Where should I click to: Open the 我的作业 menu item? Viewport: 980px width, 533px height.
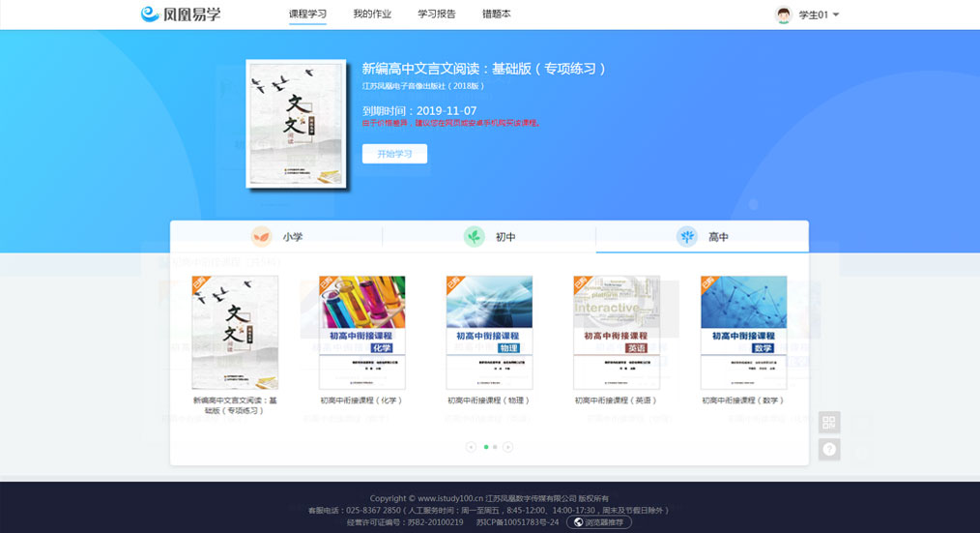[372, 14]
